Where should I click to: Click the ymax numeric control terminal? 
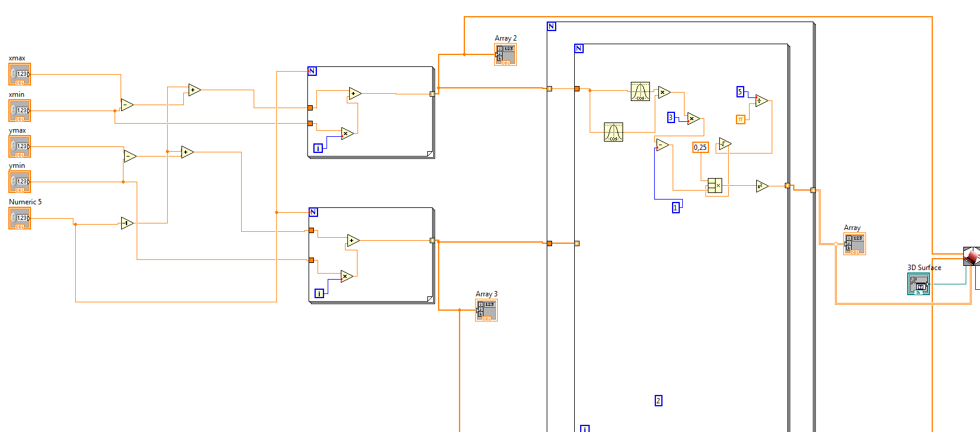click(x=20, y=146)
